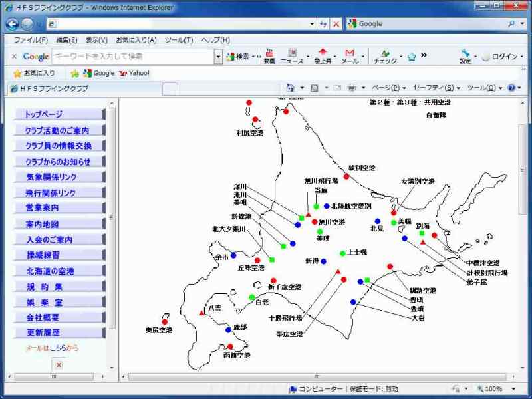Image resolution: width=532 pixels, height=399 pixels.
Task: Open the お気に入り(A) menu
Action: point(136,40)
